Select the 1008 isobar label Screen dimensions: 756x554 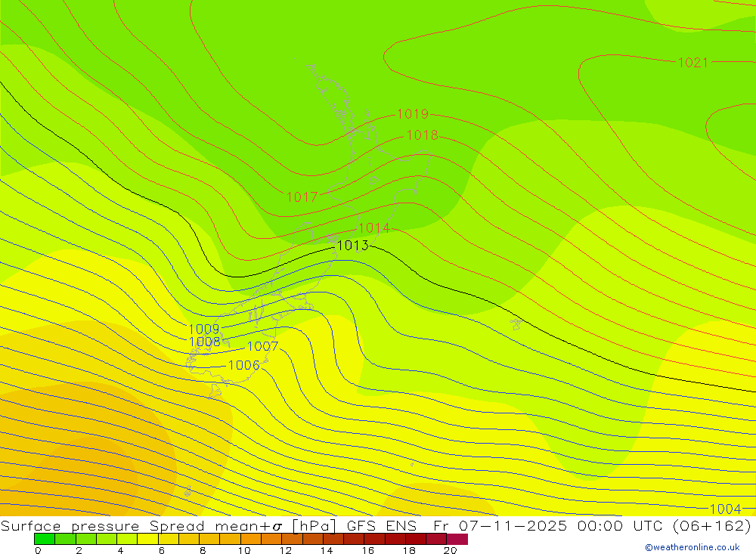[205, 342]
